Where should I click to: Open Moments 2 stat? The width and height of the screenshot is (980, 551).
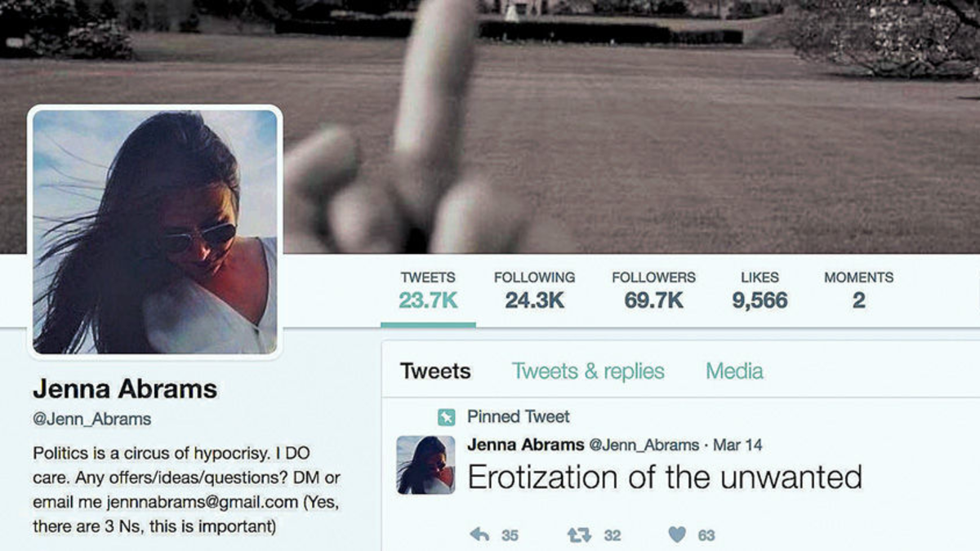tap(858, 290)
